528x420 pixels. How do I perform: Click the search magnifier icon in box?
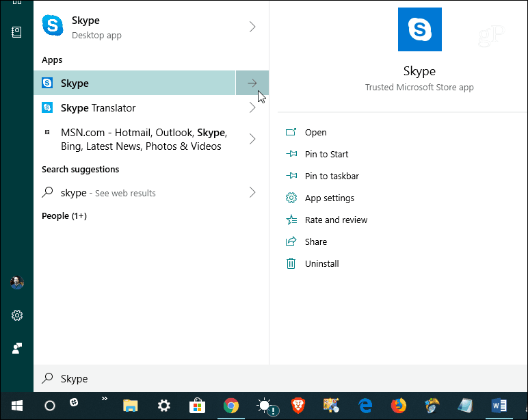(x=47, y=378)
